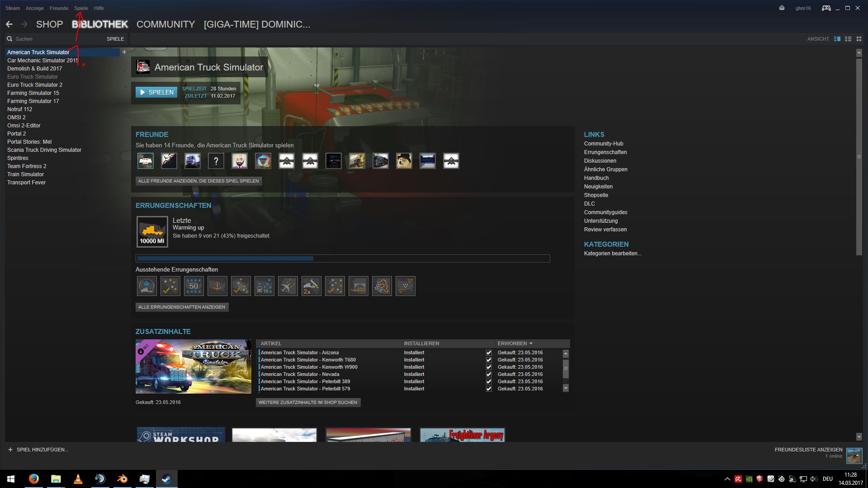Sort DLC list by ERWORBEN column arrow
This screenshot has width=868, height=488.
point(531,343)
